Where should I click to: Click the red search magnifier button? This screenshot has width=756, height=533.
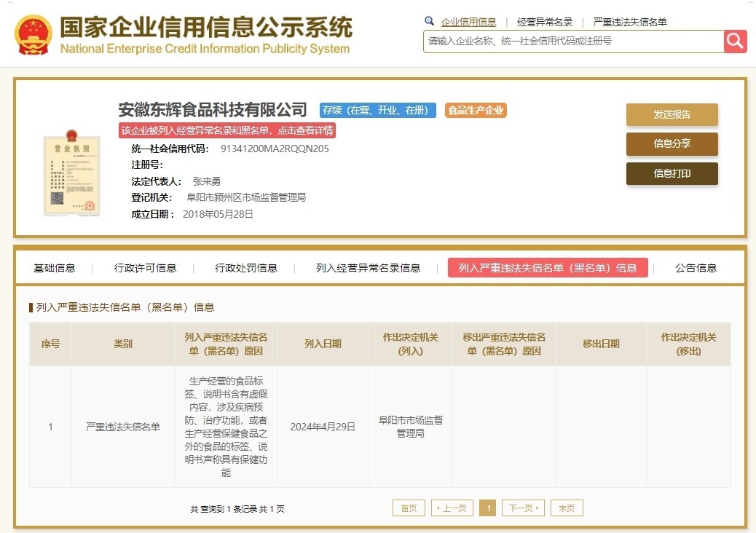(x=735, y=42)
